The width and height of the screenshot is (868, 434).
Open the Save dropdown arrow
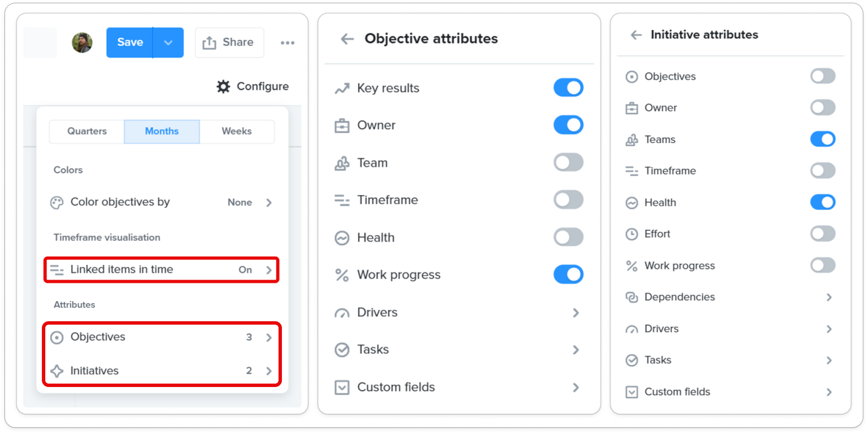tap(168, 43)
